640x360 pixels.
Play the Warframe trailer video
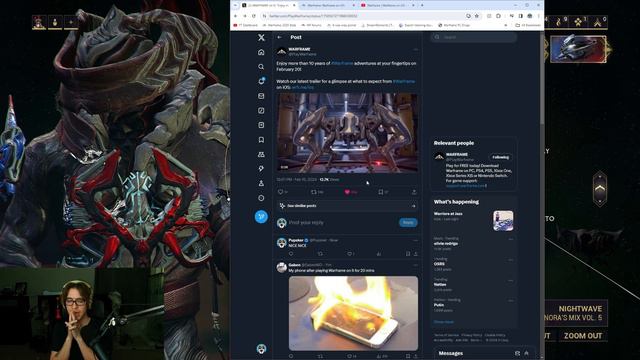click(x=347, y=133)
